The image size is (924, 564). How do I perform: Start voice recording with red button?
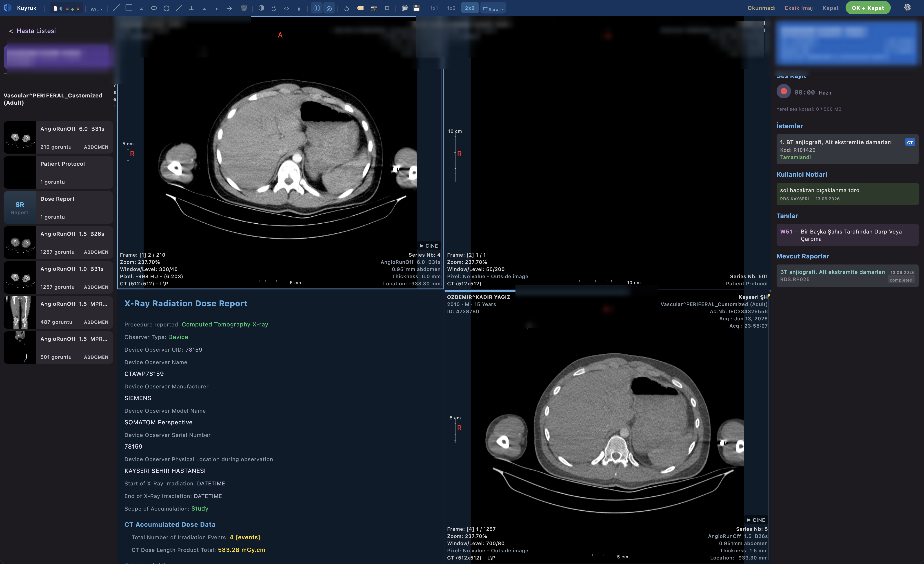click(x=783, y=91)
